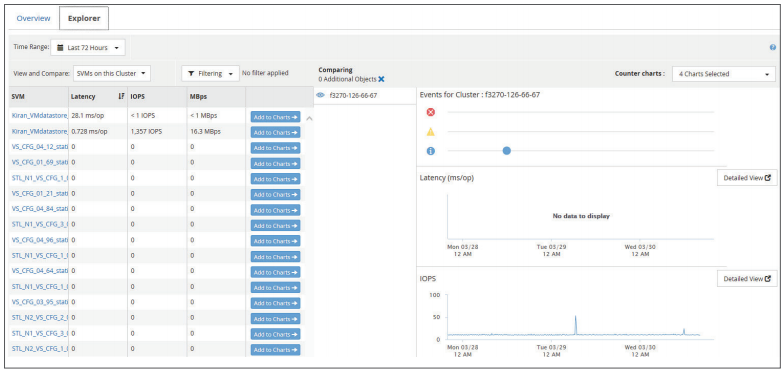Screen dimensions: 784x372
Task: Open the STL_N2_VS_CFG_2 SVM link
Action: [x=40, y=318]
